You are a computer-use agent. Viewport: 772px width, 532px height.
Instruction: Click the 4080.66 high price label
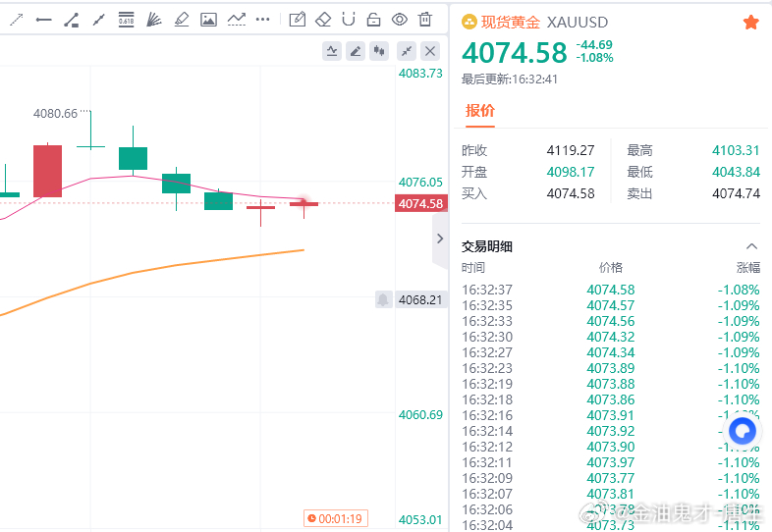(x=55, y=114)
